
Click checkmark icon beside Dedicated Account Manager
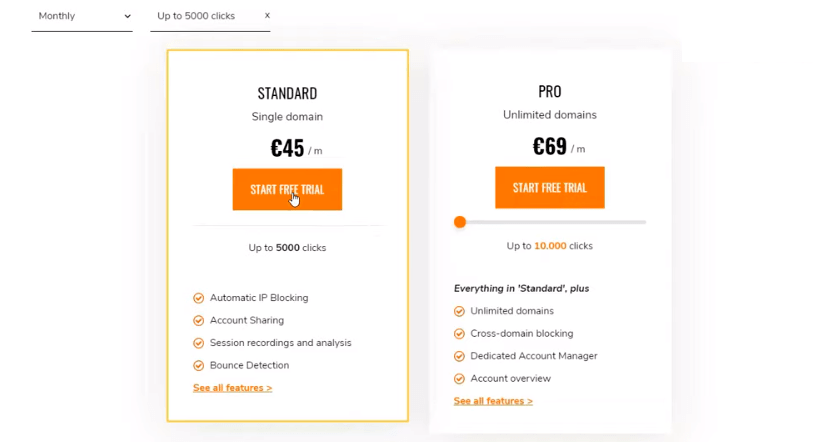(459, 356)
